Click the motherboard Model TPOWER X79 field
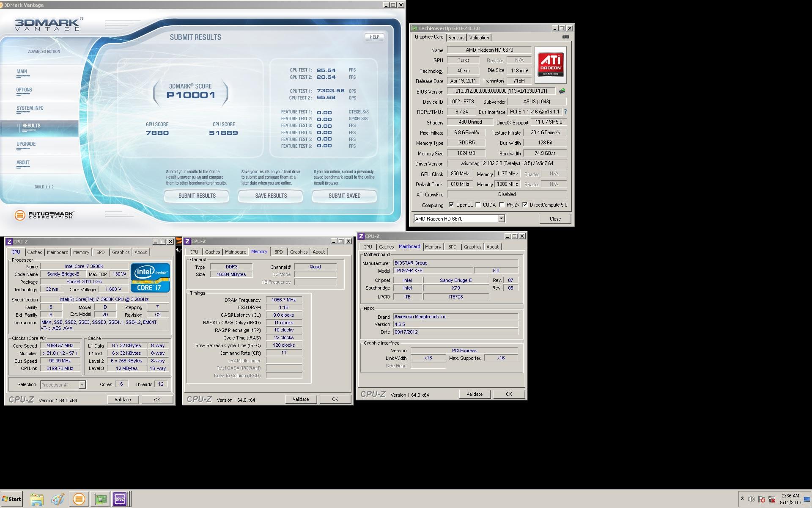Viewport: 812px width, 508px height. pyautogui.click(x=433, y=271)
